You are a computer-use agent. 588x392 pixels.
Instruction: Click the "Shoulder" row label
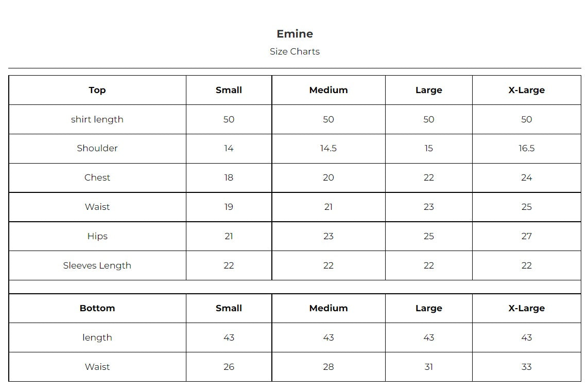click(x=97, y=148)
